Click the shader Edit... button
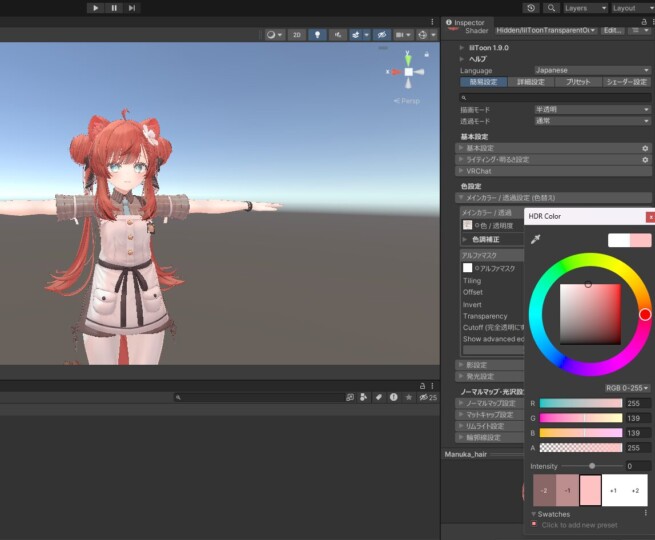Image resolution: width=655 pixels, height=540 pixels. 612,30
